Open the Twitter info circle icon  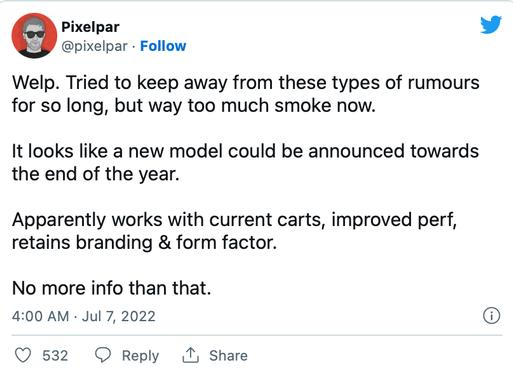[x=491, y=315]
